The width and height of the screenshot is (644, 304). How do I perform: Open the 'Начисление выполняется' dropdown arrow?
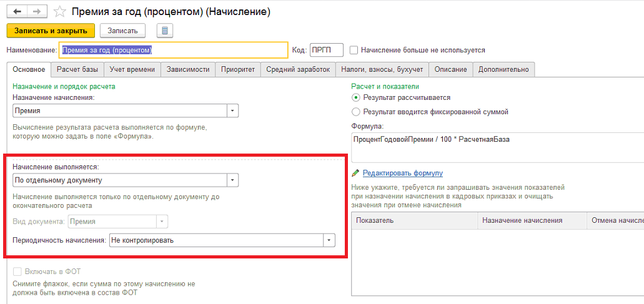233,180
